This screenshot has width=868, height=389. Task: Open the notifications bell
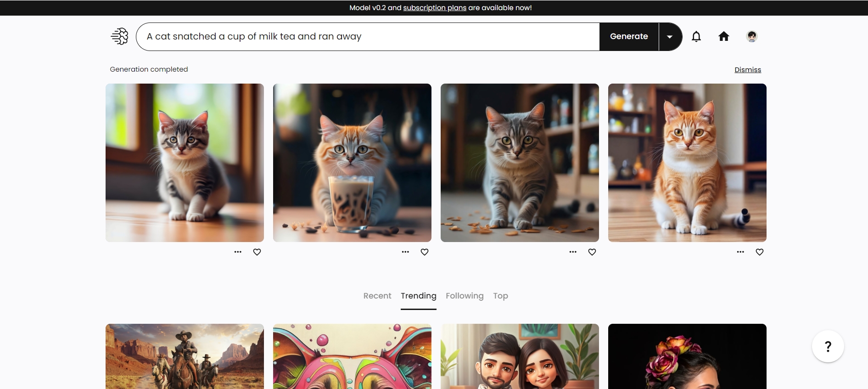(696, 36)
